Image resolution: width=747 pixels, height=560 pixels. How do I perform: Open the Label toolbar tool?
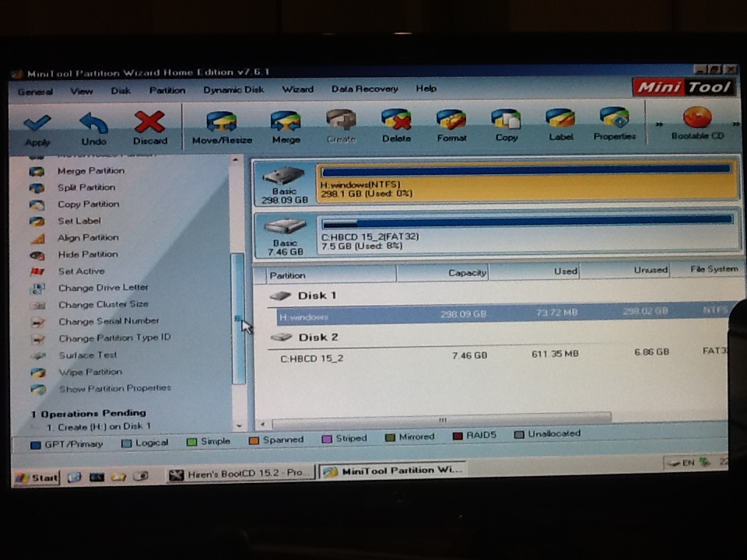(561, 124)
